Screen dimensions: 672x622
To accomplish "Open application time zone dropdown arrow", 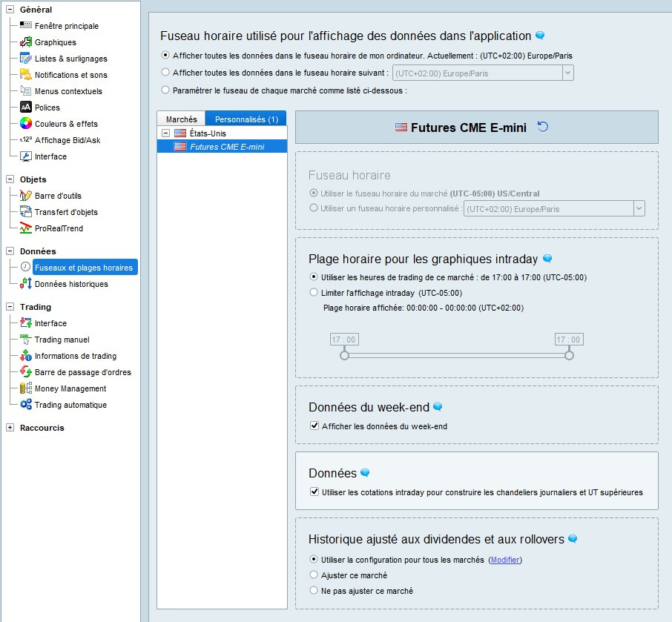I will [568, 73].
